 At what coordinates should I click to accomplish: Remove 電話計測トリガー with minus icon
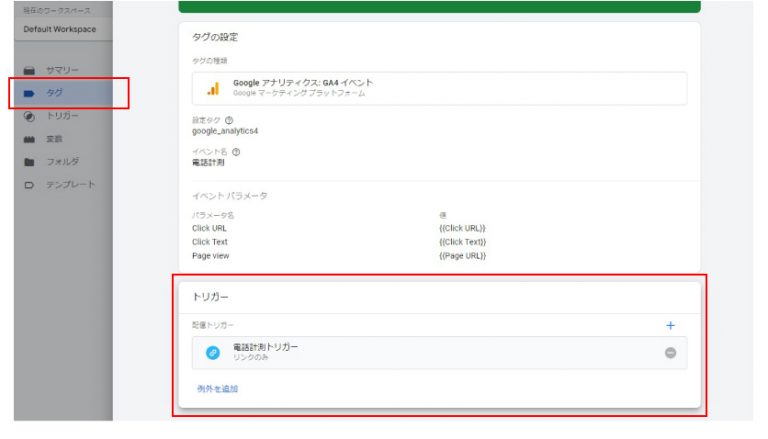(671, 353)
